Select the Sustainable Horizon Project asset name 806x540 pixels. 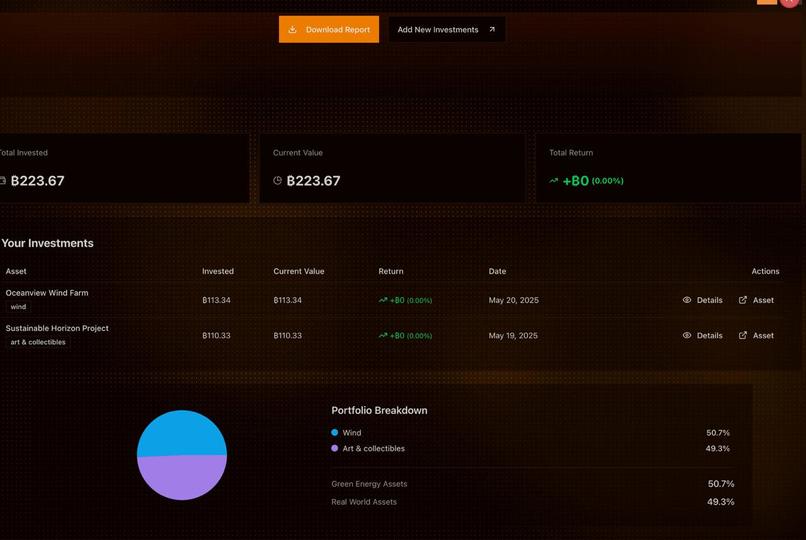point(57,328)
